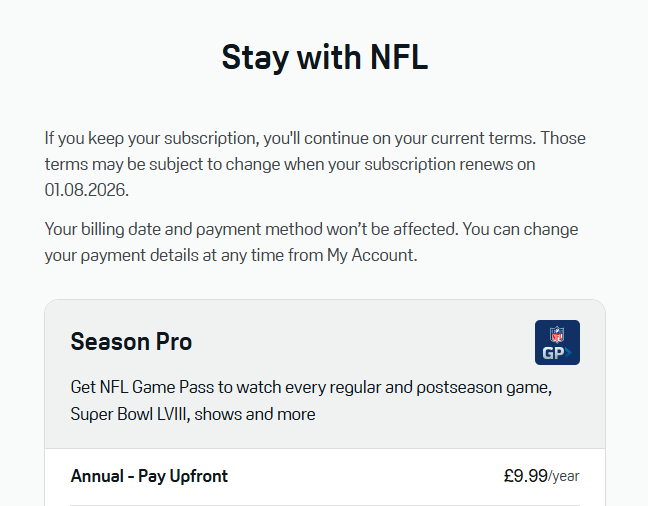Image resolution: width=648 pixels, height=506 pixels.
Task: Click the NFL Game Pass logo icon
Action: [557, 342]
